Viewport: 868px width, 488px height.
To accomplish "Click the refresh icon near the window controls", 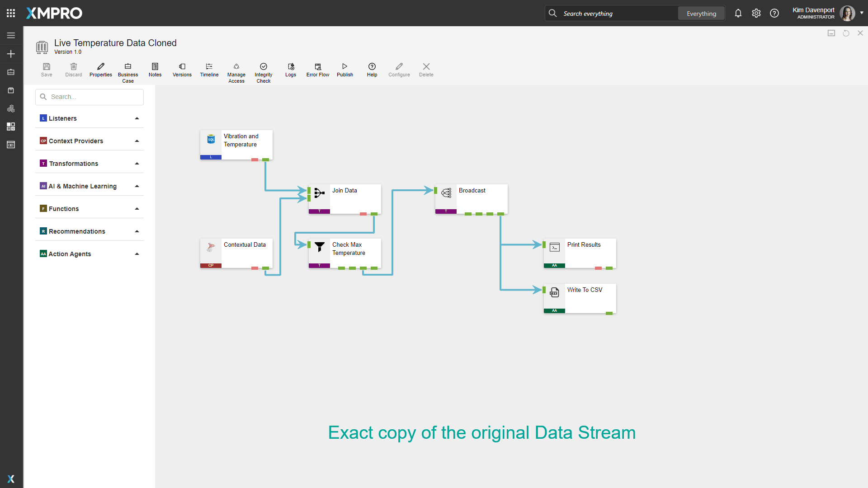I will [846, 33].
